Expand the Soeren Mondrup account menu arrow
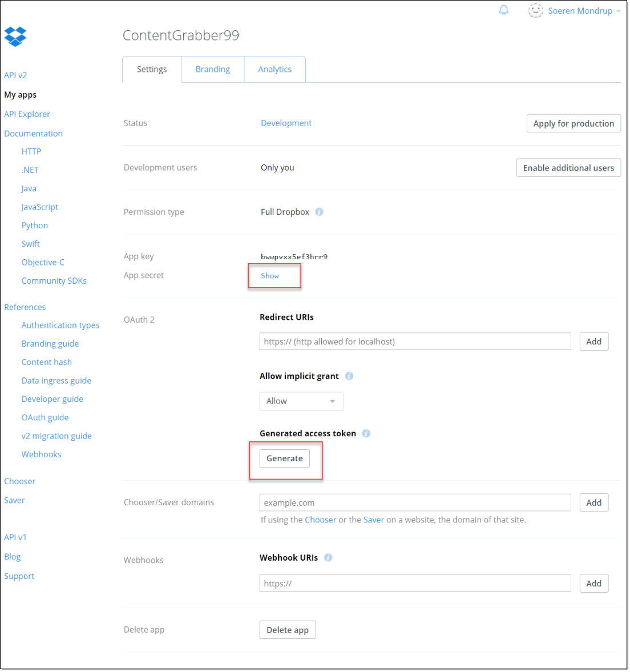This screenshot has width=630, height=672. (x=619, y=11)
